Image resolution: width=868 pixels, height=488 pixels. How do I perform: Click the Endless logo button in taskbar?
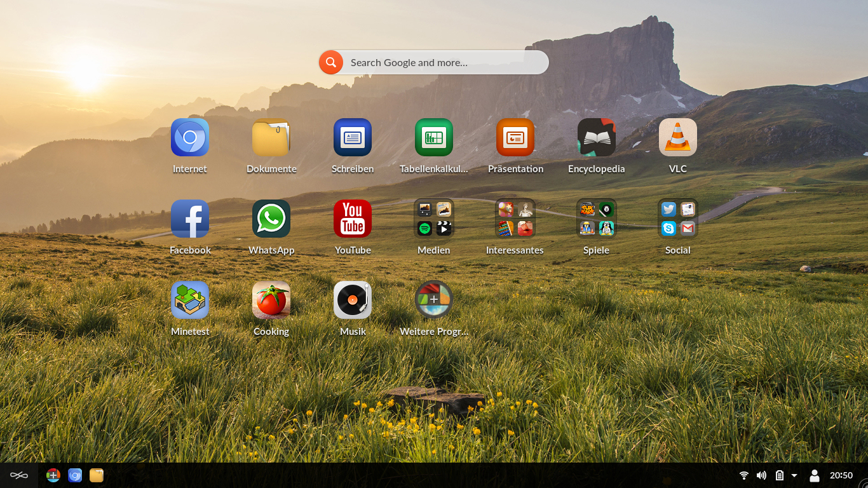(x=19, y=475)
